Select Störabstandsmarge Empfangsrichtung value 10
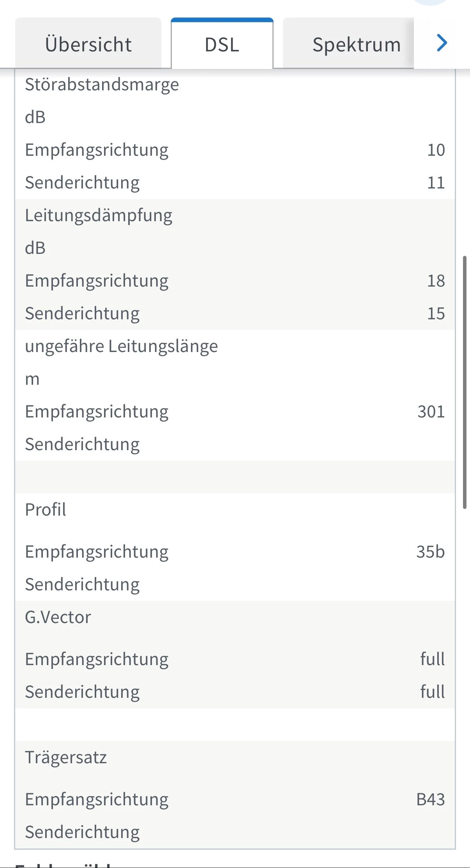This screenshot has height=868, width=470. coord(436,150)
